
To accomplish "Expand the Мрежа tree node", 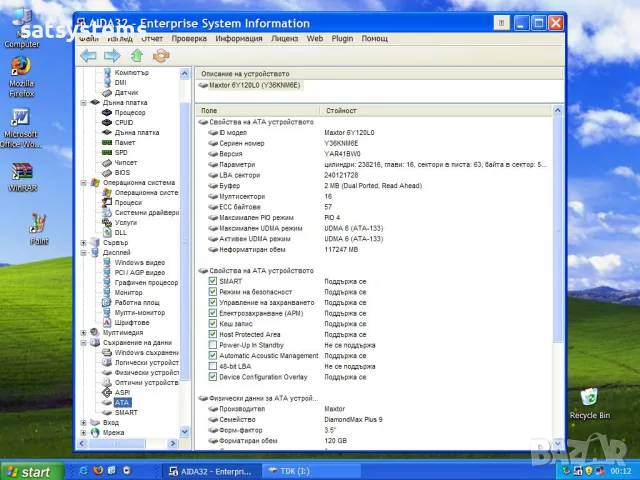I will [83, 433].
